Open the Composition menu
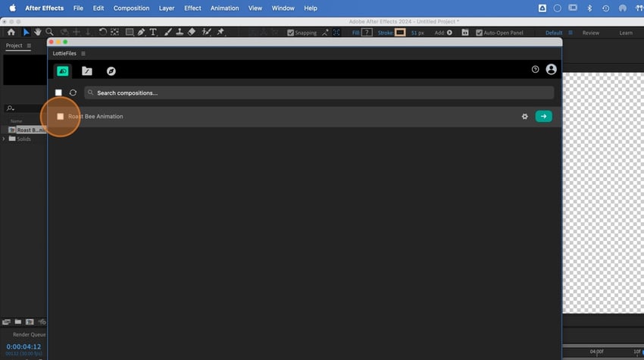Image resolution: width=644 pixels, height=360 pixels. tap(131, 8)
